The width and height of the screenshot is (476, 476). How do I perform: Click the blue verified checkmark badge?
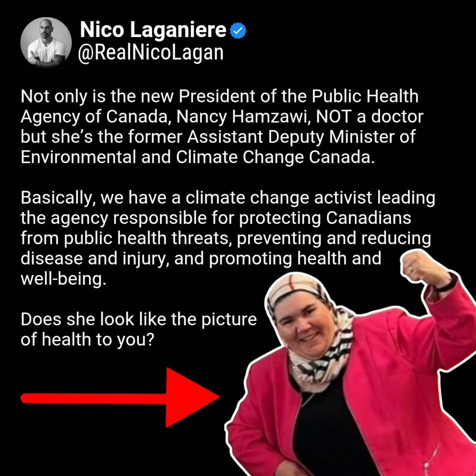238,30
